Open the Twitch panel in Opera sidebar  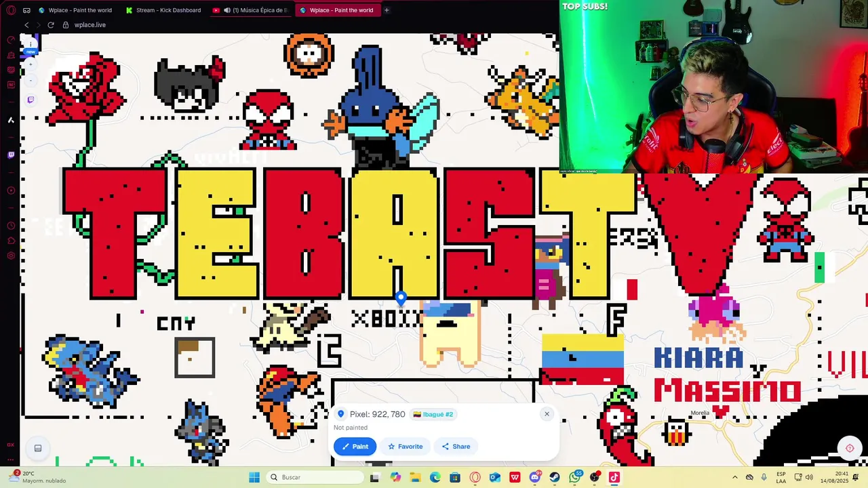[11, 155]
